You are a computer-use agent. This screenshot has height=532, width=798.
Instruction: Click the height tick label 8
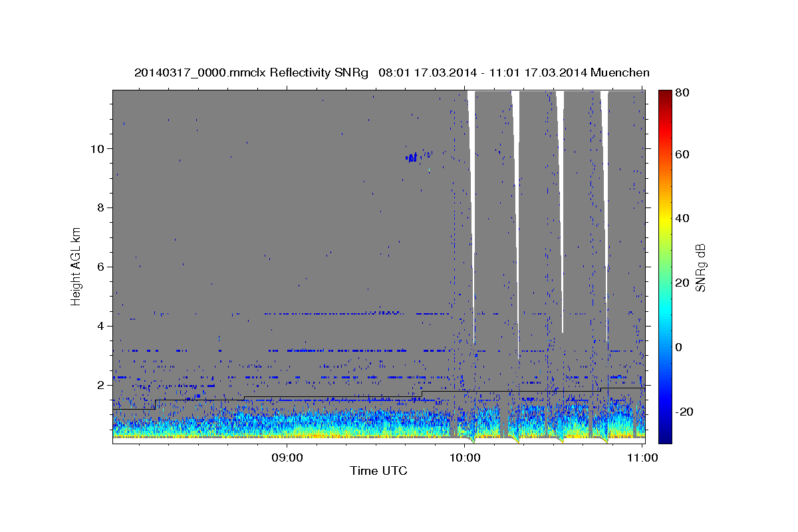[100, 207]
